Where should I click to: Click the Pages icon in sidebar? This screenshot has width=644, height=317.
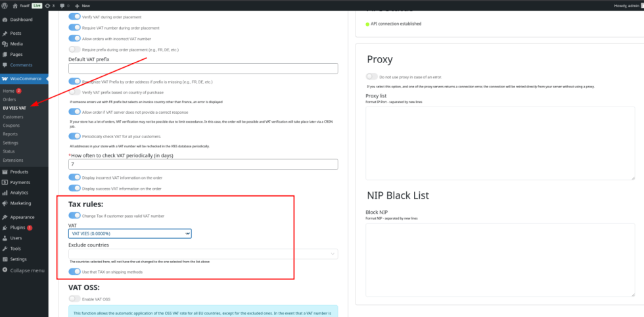(x=5, y=55)
